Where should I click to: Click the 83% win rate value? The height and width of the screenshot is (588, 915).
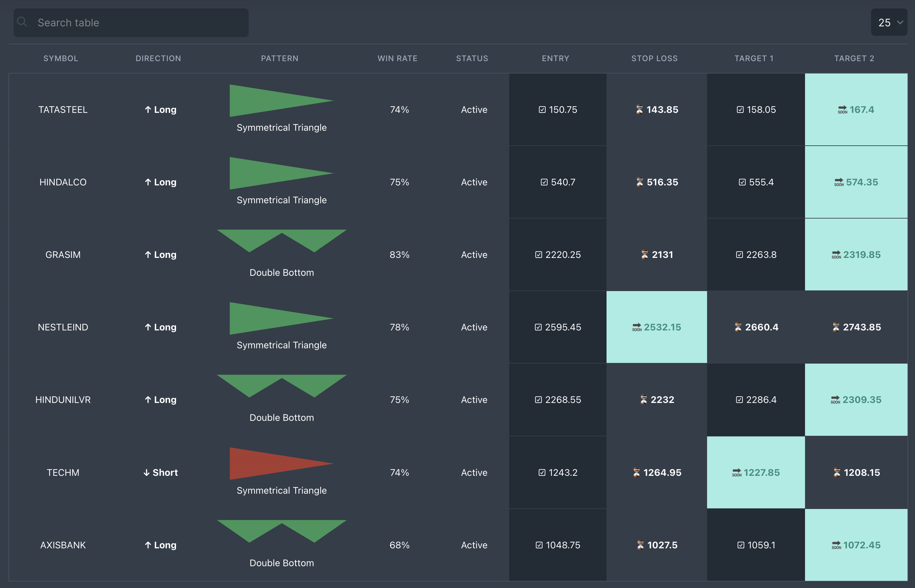[x=399, y=255]
